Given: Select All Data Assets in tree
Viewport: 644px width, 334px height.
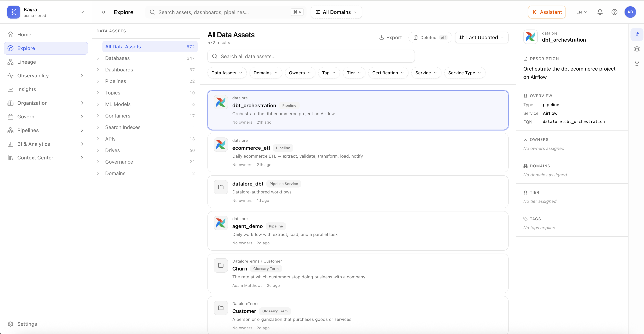Looking at the screenshot, I should (150, 47).
